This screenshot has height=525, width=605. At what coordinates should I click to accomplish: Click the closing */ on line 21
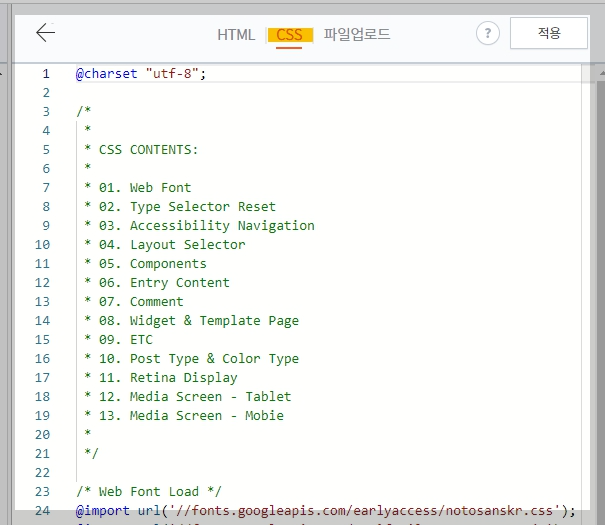(91, 453)
